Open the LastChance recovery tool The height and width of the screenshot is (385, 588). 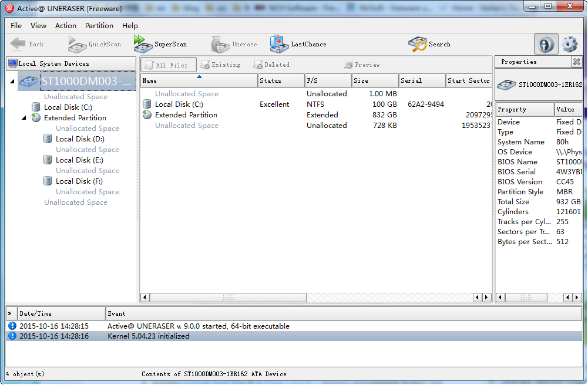[x=298, y=44]
